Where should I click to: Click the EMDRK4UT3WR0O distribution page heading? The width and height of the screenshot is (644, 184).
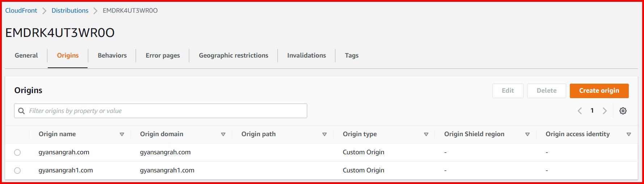click(60, 33)
